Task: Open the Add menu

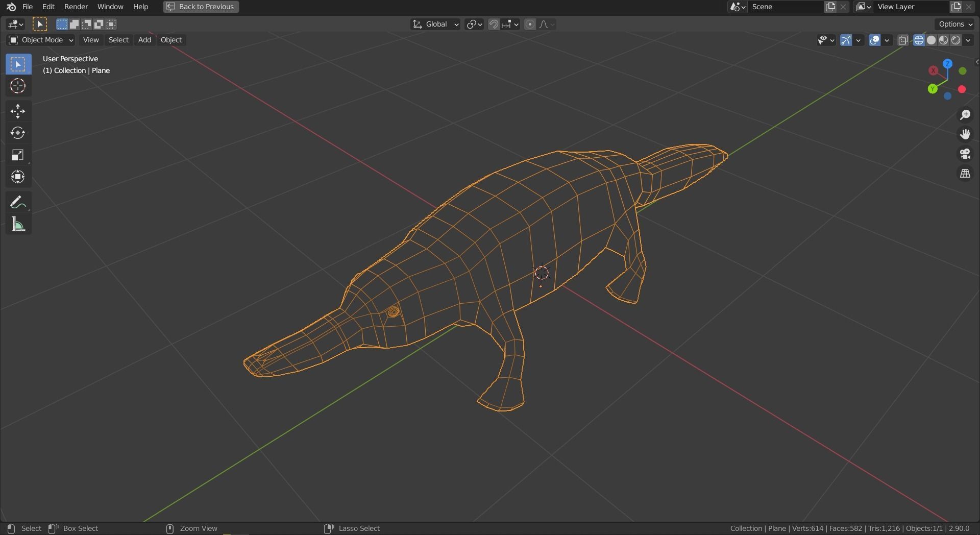Action: 144,40
